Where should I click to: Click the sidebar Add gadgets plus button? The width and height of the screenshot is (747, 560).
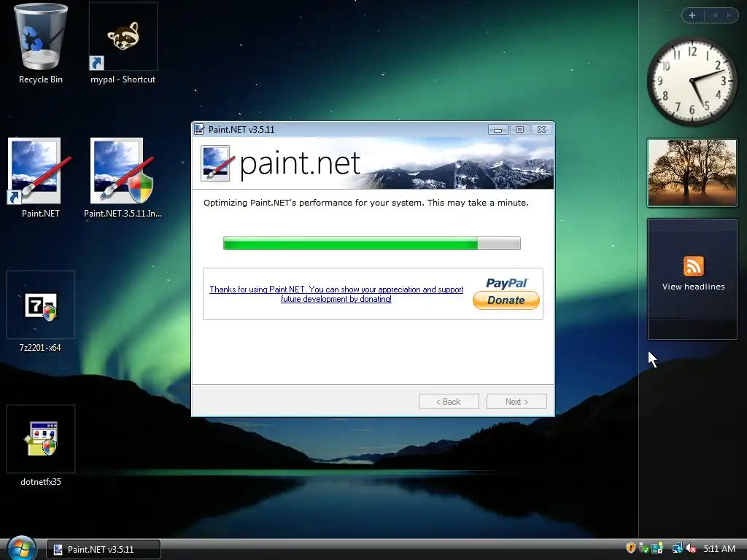(x=692, y=15)
